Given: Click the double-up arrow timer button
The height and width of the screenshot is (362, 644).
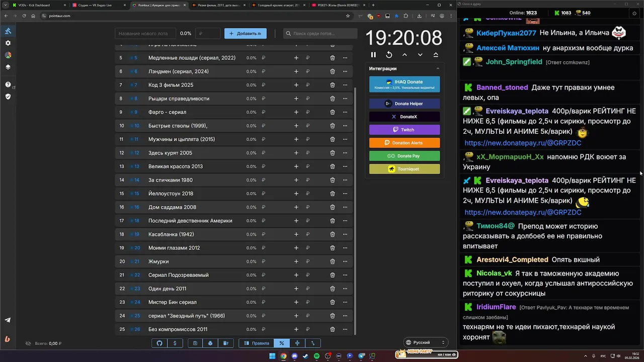Looking at the screenshot, I should [436, 55].
